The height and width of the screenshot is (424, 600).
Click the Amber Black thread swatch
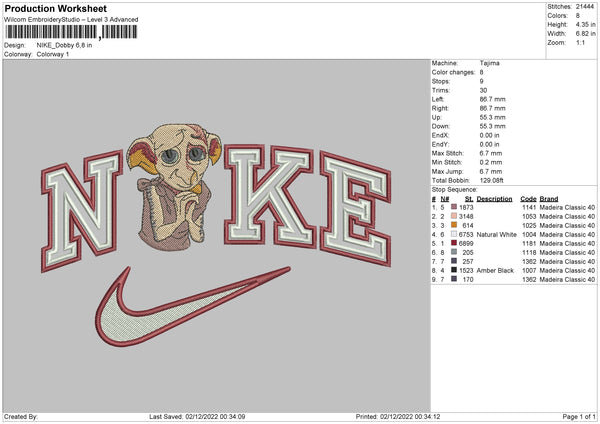pos(456,269)
